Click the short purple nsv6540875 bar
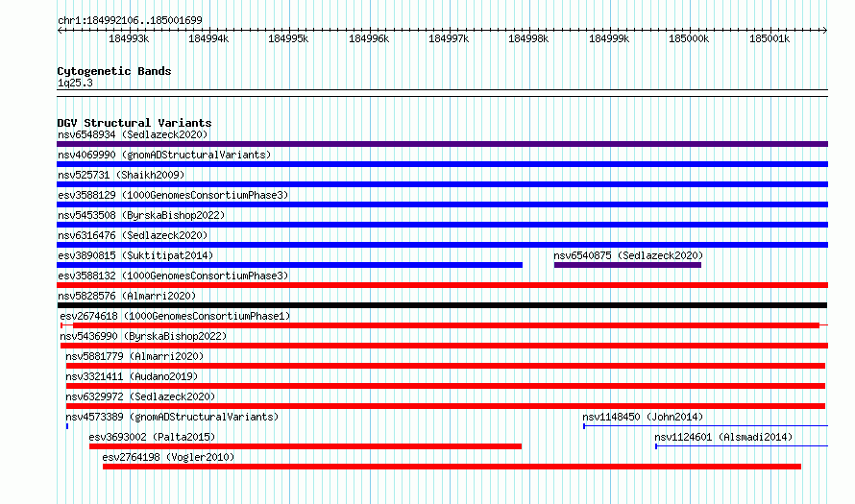This screenshot has width=855, height=504. (x=627, y=265)
